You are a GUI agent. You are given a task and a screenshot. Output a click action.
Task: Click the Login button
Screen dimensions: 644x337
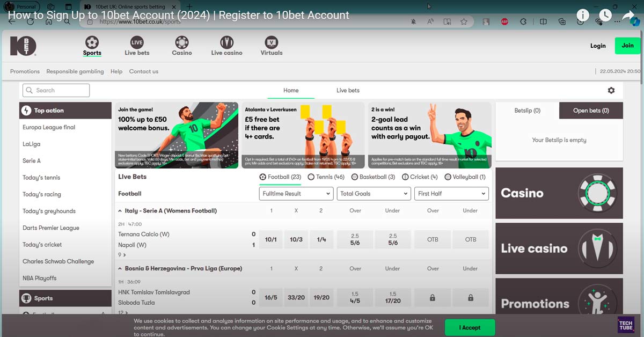(598, 46)
